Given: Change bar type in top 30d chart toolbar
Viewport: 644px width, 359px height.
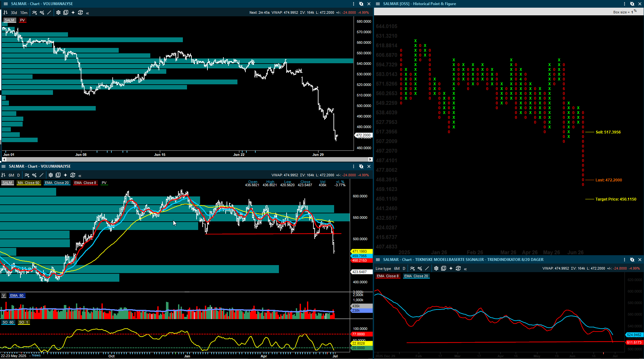Looking at the screenshot, I should point(5,12).
